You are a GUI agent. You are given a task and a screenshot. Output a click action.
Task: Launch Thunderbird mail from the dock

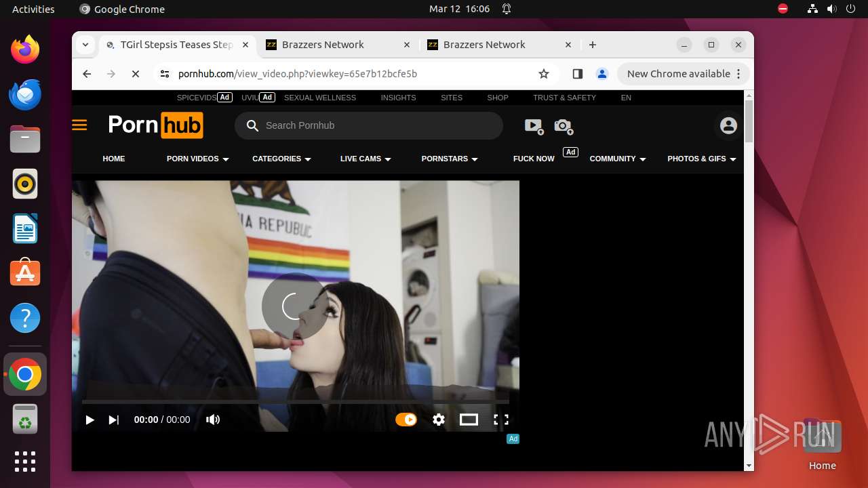click(25, 94)
